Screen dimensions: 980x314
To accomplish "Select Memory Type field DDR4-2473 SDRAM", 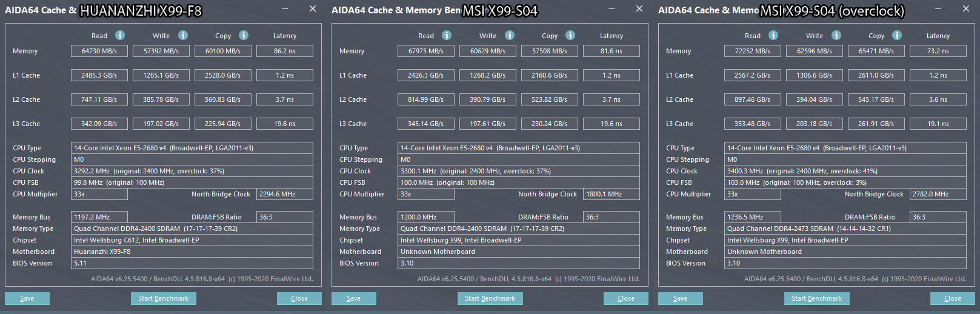I will [845, 229].
